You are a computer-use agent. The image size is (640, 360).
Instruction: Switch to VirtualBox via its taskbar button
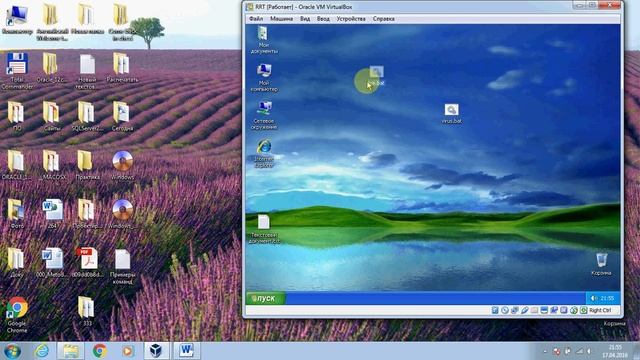156,351
